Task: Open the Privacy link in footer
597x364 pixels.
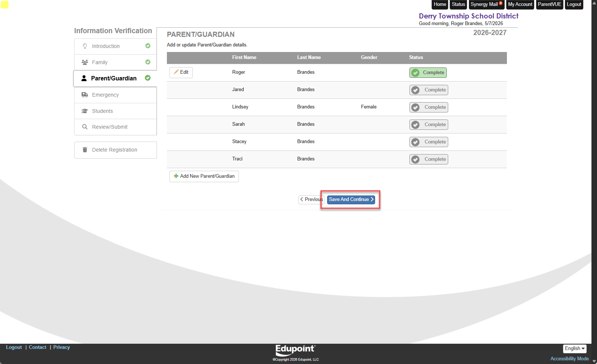Action: [62, 347]
